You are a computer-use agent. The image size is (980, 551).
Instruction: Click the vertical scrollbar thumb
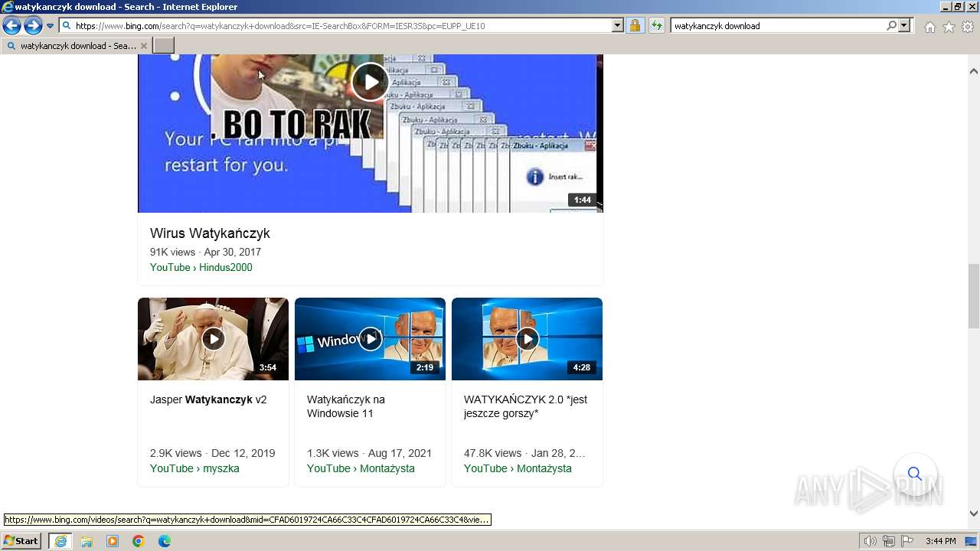tap(974, 296)
